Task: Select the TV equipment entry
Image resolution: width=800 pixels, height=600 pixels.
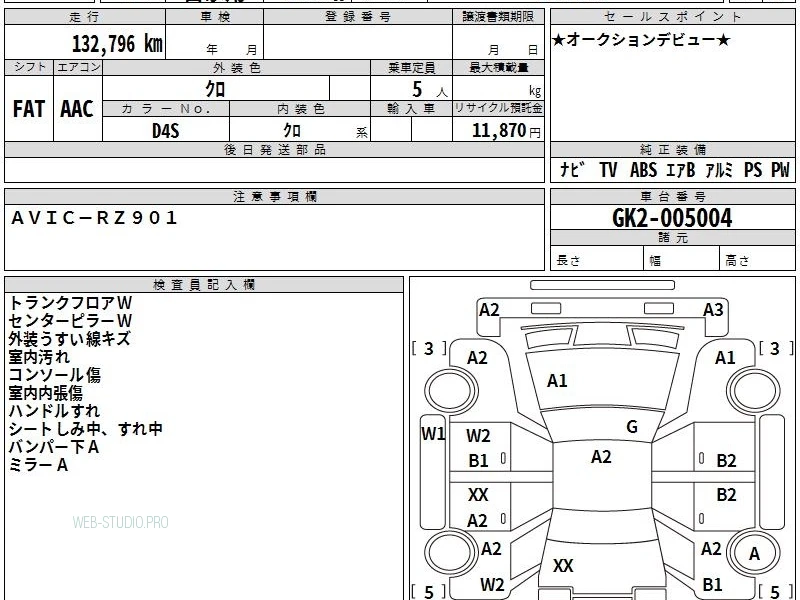Action: 608,170
